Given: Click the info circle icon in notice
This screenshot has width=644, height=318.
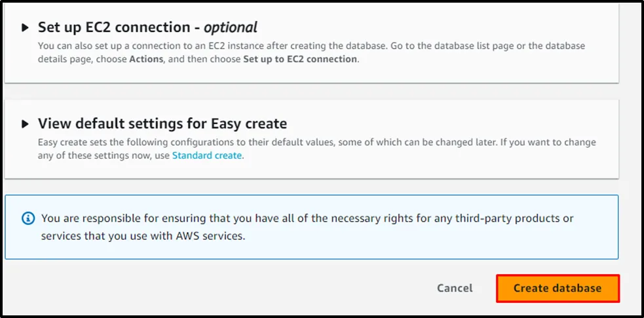Looking at the screenshot, I should pyautogui.click(x=28, y=218).
